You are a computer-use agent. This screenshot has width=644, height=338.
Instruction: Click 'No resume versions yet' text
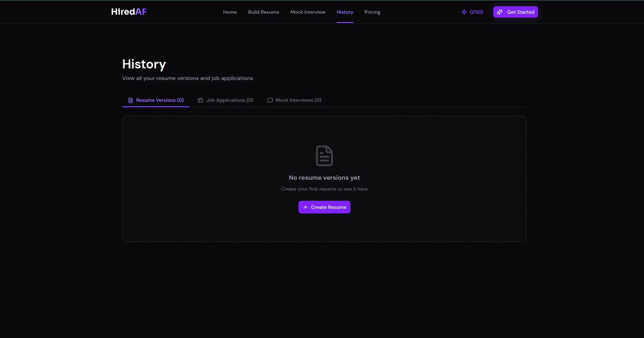point(324,178)
